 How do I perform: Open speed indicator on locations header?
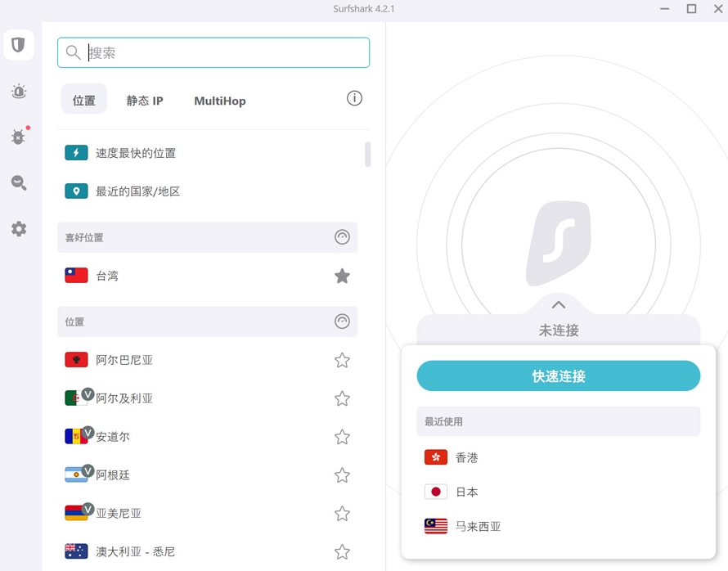coord(342,321)
